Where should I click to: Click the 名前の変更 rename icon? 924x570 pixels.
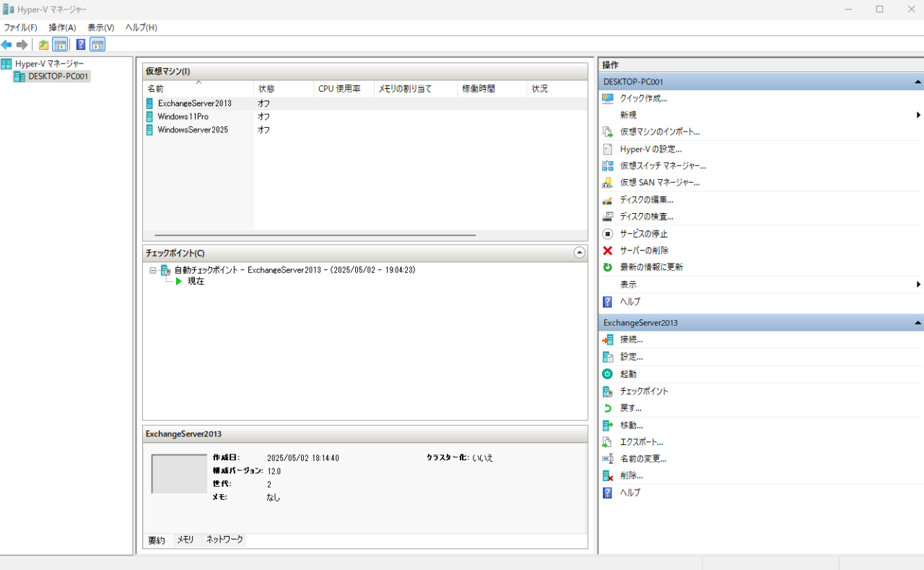click(x=607, y=459)
